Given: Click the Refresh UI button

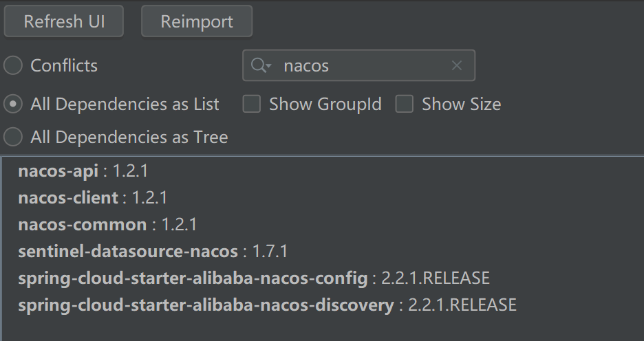Looking at the screenshot, I should pos(64,22).
